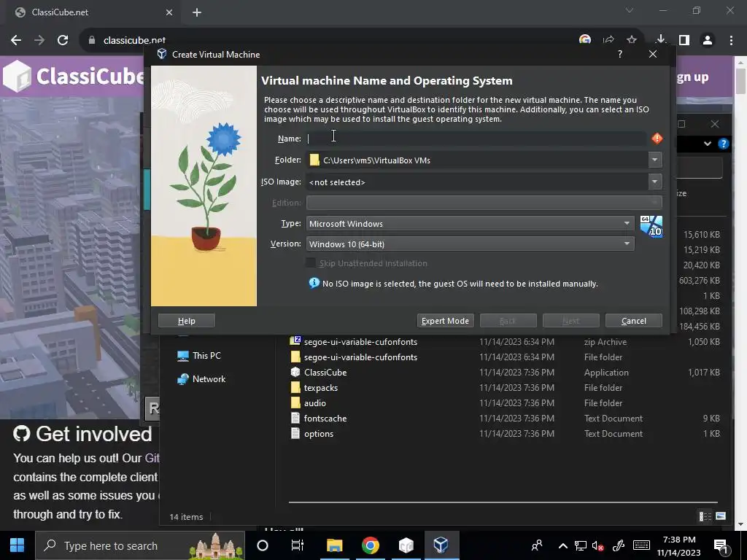Click the VirtualBox cube icon in the dialog title
Image resolution: width=747 pixels, height=560 pixels.
coord(162,54)
